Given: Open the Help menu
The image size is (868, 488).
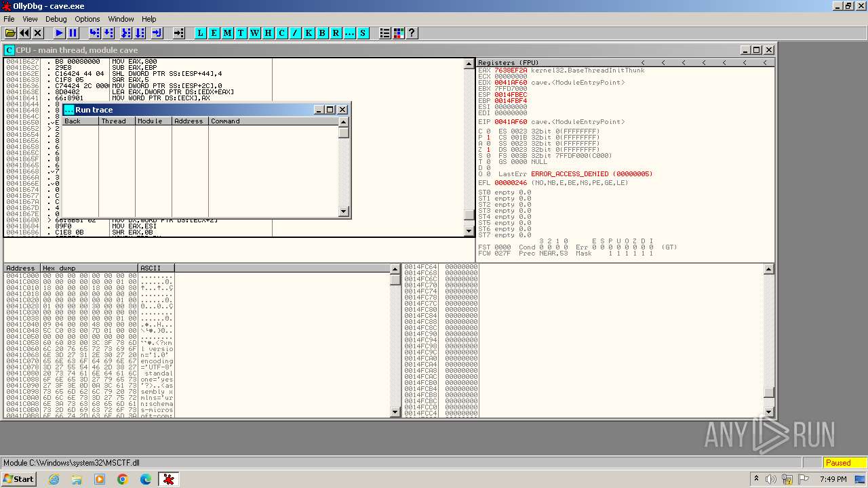Looking at the screenshot, I should tap(149, 19).
